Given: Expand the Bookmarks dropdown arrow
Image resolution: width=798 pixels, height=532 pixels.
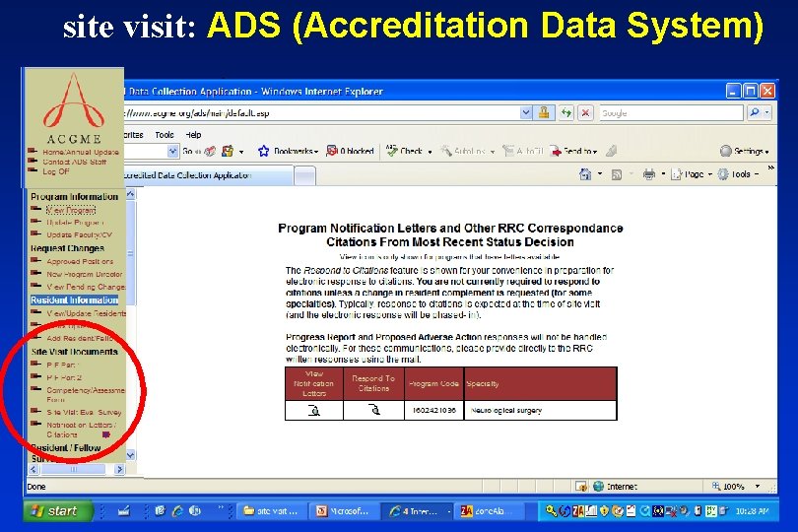Looking at the screenshot, I should pyautogui.click(x=316, y=152).
